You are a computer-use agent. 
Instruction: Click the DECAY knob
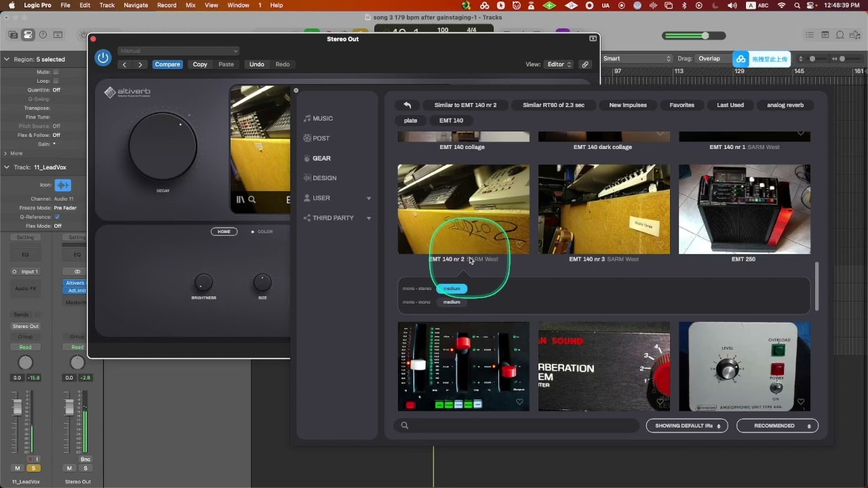click(x=163, y=147)
